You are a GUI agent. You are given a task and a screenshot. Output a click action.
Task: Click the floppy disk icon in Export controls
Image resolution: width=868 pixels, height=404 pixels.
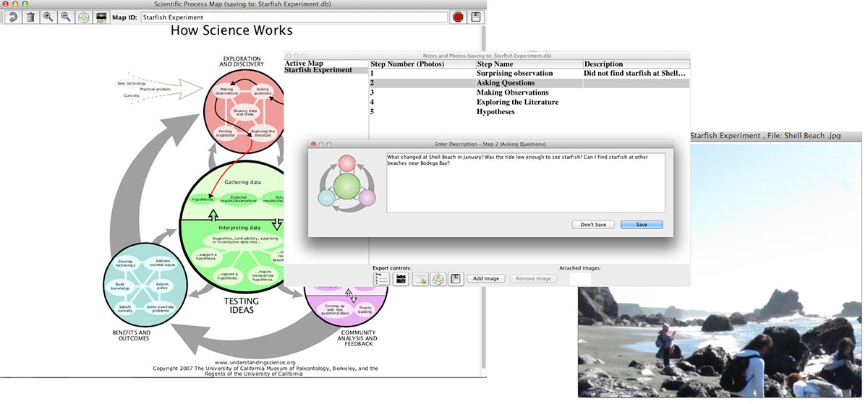click(455, 278)
